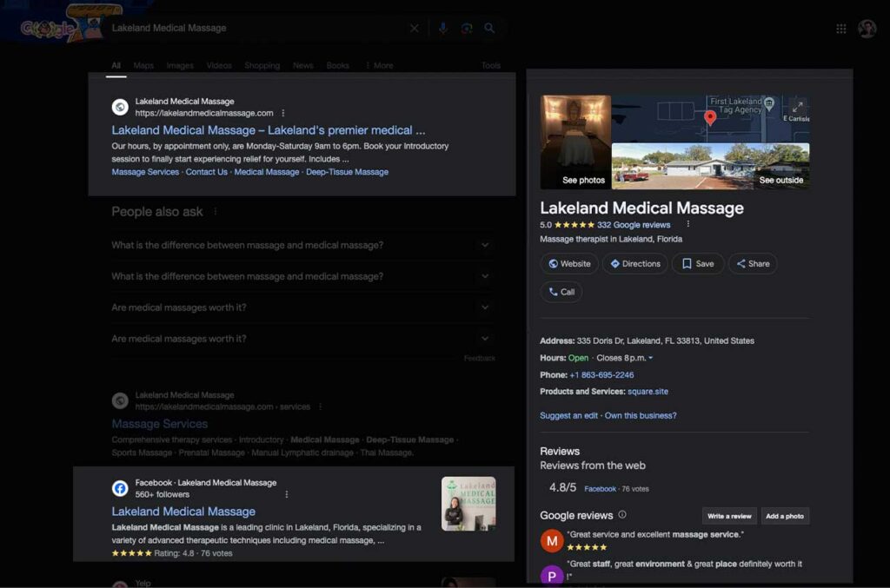Open options dots next to People also ask
This screenshot has width=890, height=588.
click(x=216, y=212)
